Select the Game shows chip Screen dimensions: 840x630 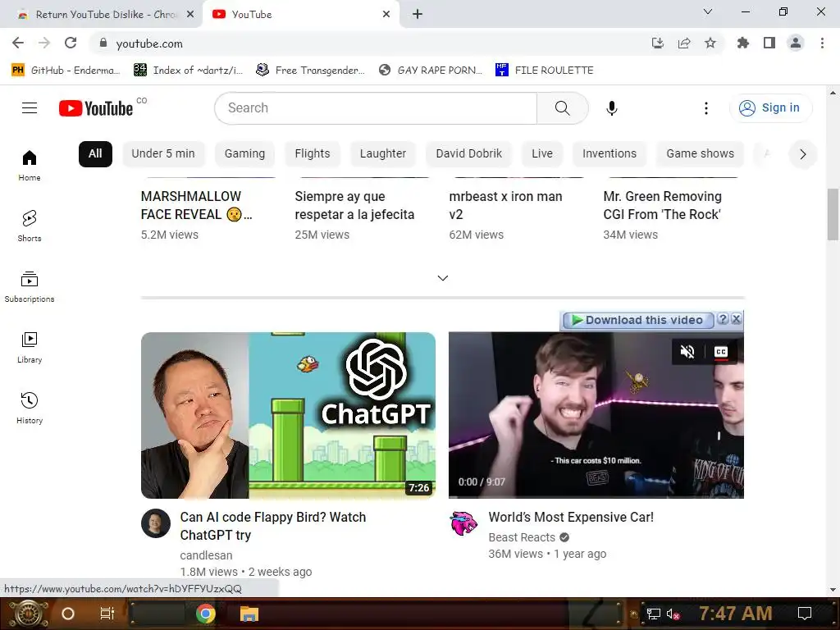[x=701, y=153]
